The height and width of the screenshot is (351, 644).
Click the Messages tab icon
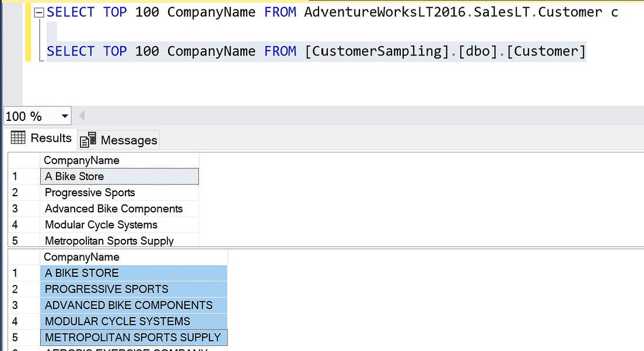coord(89,140)
